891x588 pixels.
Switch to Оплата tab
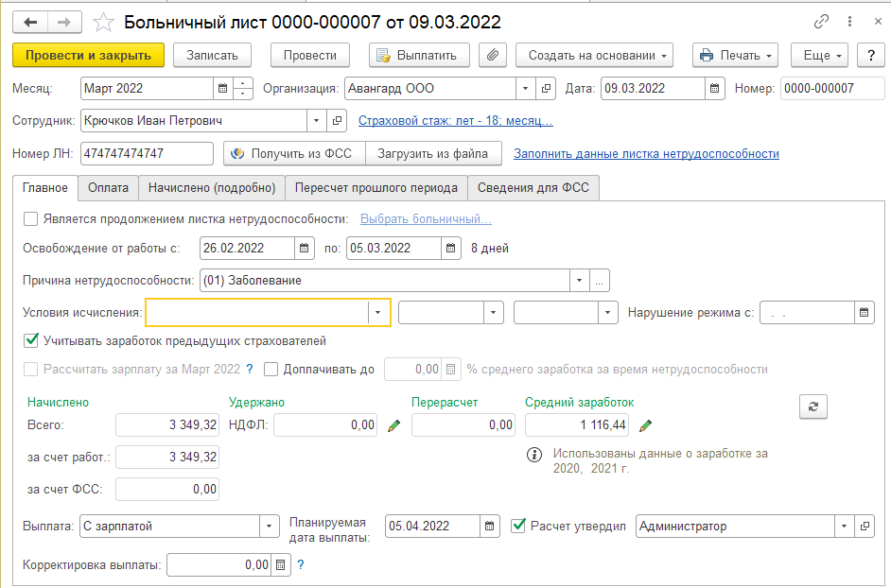pyautogui.click(x=108, y=188)
